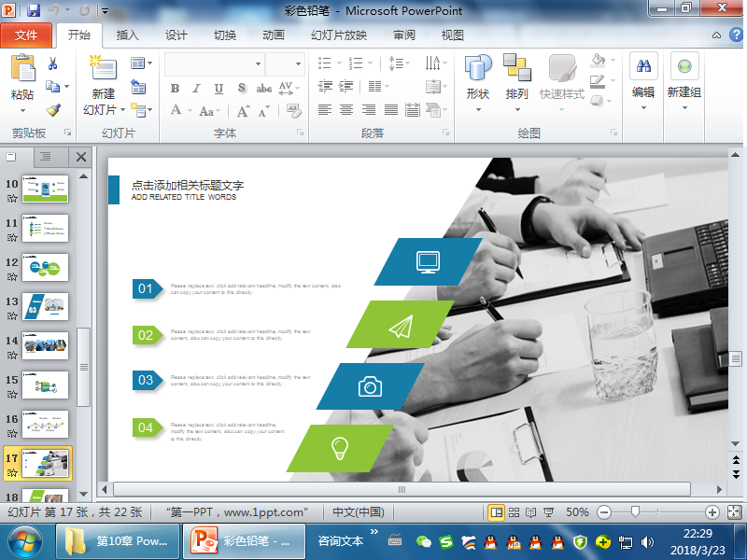
Task: Click the fit slide to window icon
Action: tap(734, 512)
